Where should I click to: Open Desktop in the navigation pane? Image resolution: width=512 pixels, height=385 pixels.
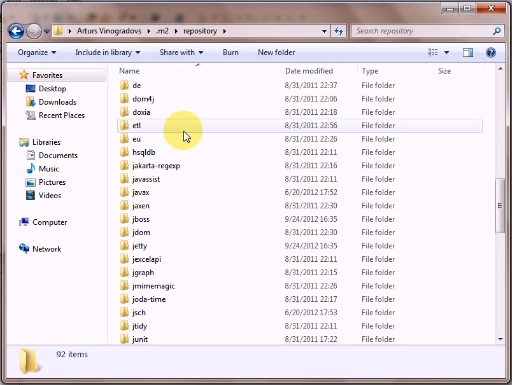click(x=52, y=89)
